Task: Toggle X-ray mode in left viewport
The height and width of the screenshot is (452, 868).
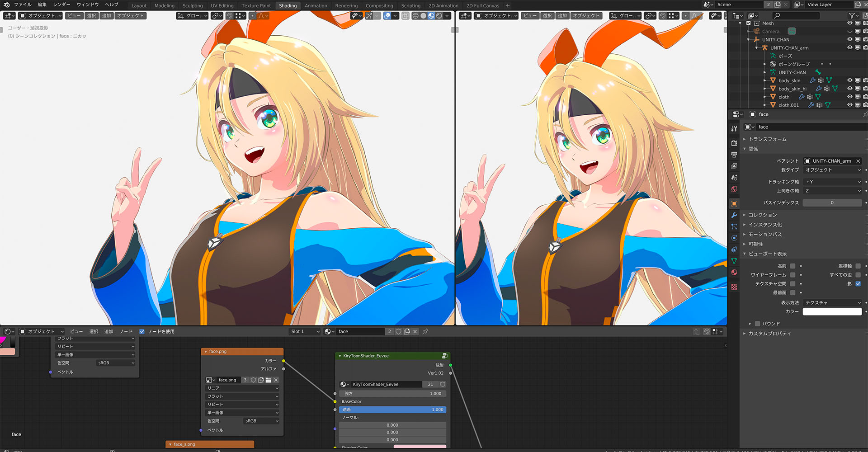Action: pyautogui.click(x=406, y=16)
